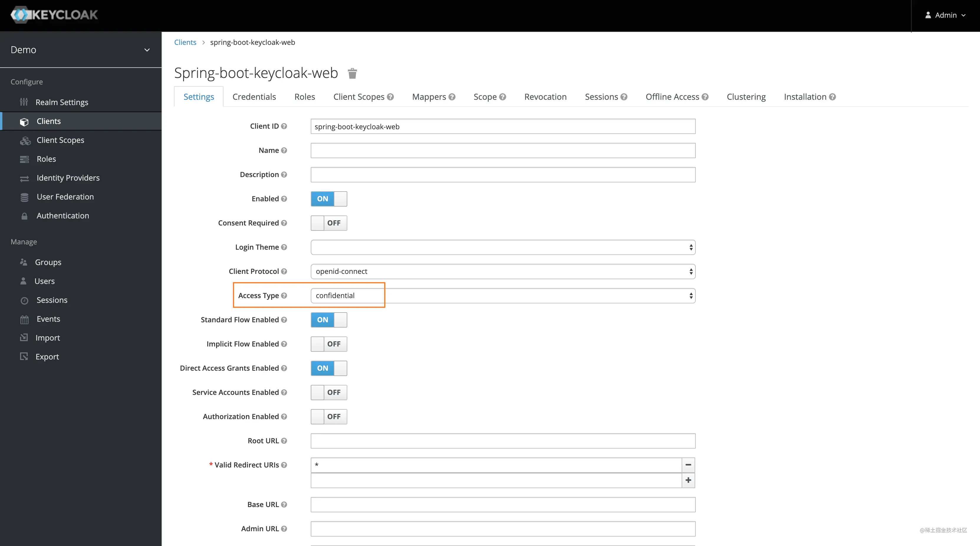Toggle Direct Access Grants Enabled ON
The height and width of the screenshot is (546, 980).
(x=328, y=368)
